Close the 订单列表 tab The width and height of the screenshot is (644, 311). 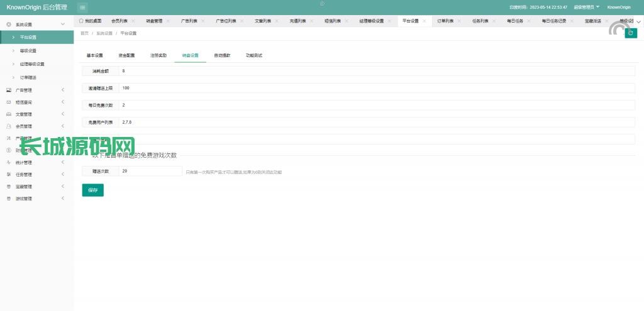(459, 21)
